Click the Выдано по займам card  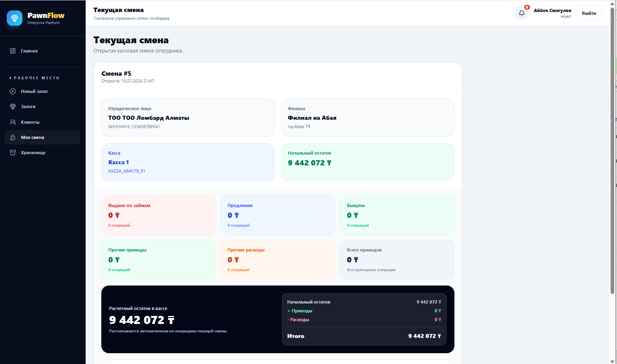[159, 215]
